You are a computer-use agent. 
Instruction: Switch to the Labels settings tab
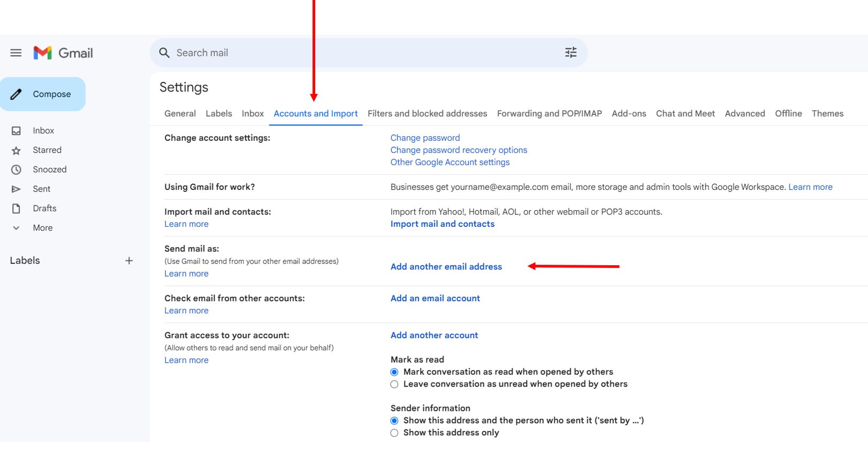click(x=219, y=113)
